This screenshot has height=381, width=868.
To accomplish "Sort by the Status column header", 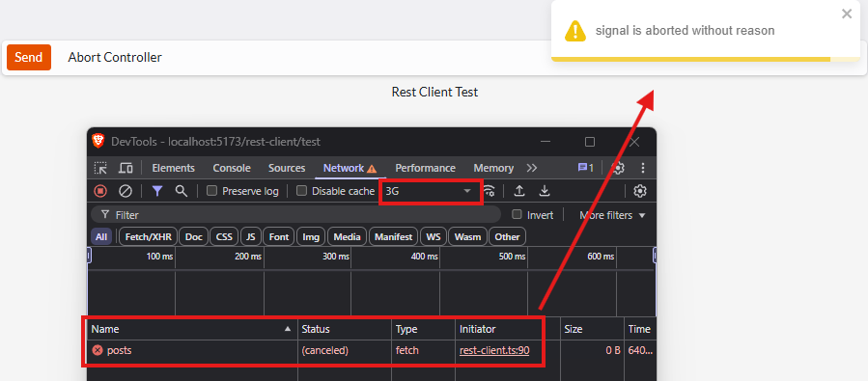I will (x=345, y=329).
